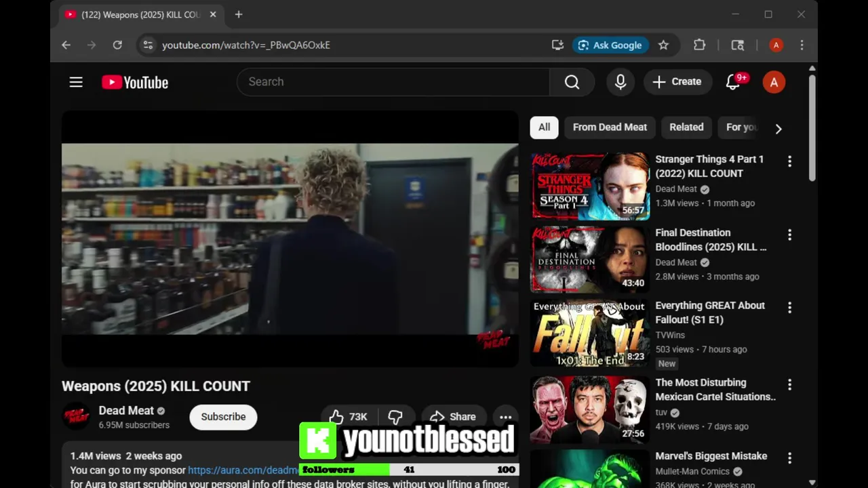Image resolution: width=868 pixels, height=488 pixels.
Task: Select the From Dead Meat chip
Action: tap(610, 127)
